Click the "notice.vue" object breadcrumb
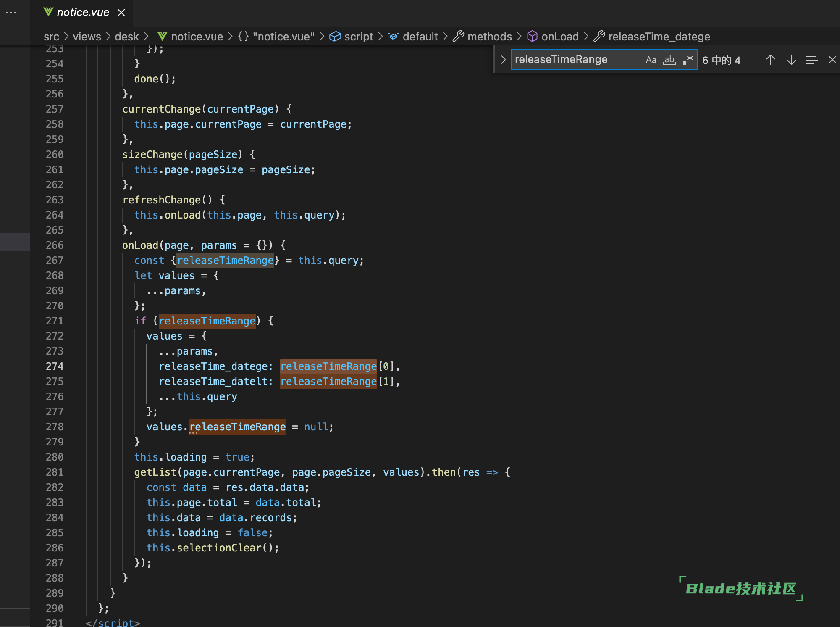840x627 pixels. coord(283,37)
